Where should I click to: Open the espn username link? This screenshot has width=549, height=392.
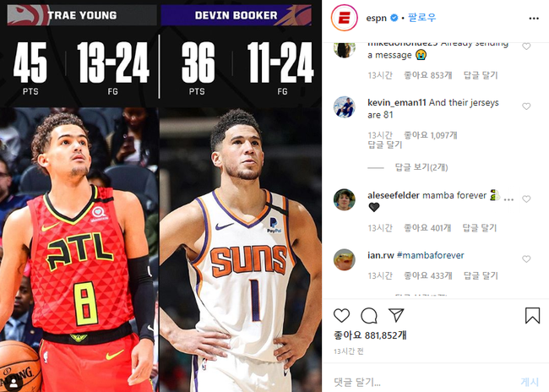click(376, 18)
